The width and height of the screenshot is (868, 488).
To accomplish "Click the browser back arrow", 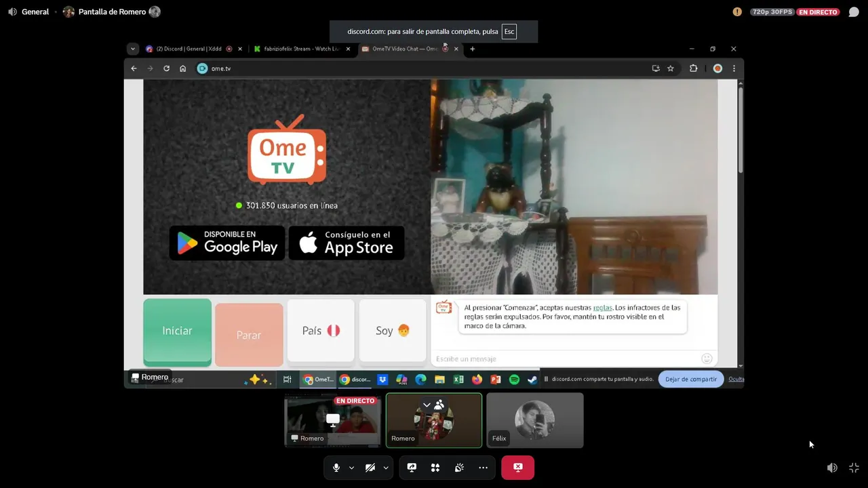I will click(134, 68).
